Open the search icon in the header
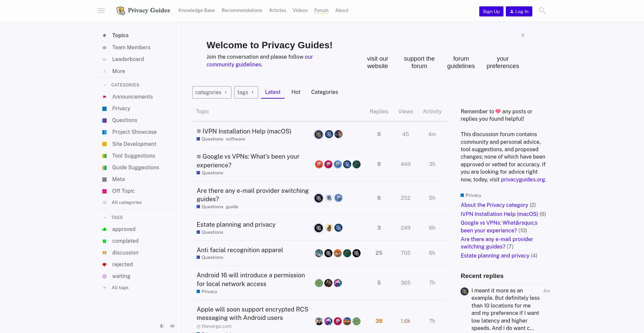Viewport: 644px width, 333px height. point(542,10)
